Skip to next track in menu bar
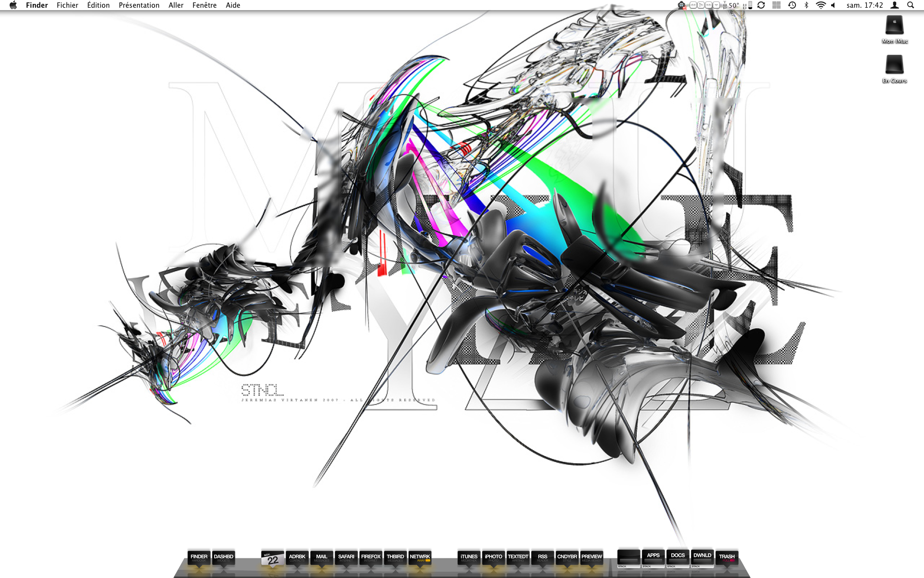 point(708,5)
